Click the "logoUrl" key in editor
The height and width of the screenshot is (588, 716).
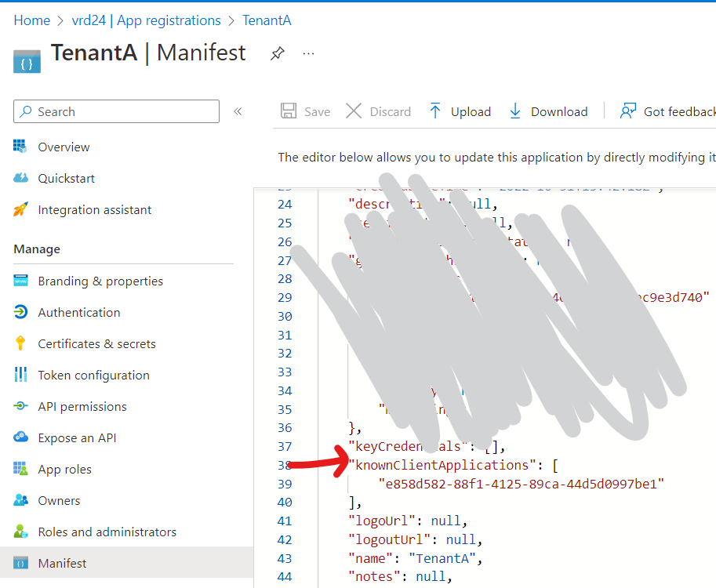pyautogui.click(x=382, y=521)
